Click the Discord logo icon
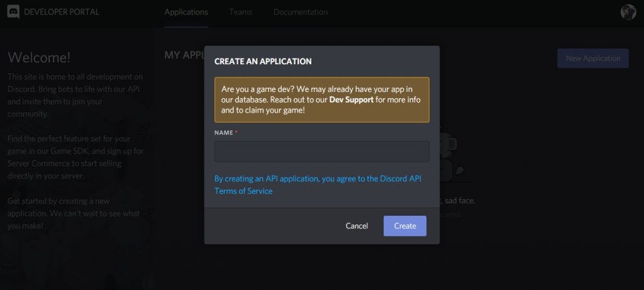Image resolution: width=644 pixels, height=290 pixels. 13,12
